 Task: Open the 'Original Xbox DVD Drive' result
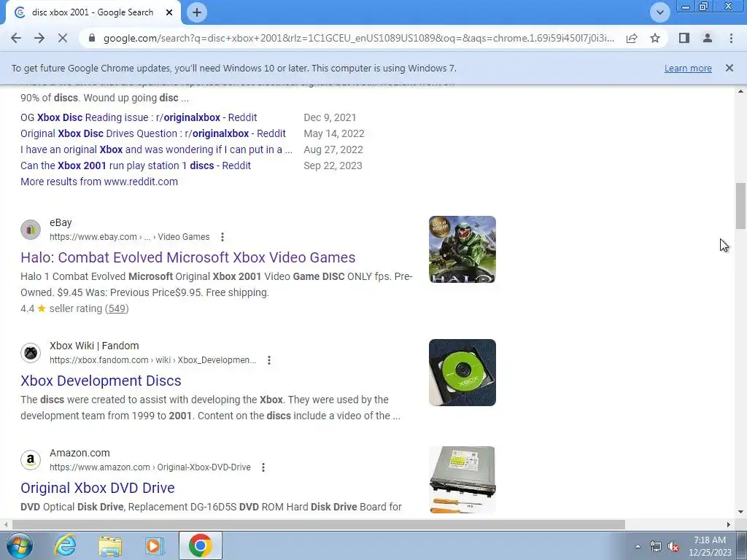(97, 488)
